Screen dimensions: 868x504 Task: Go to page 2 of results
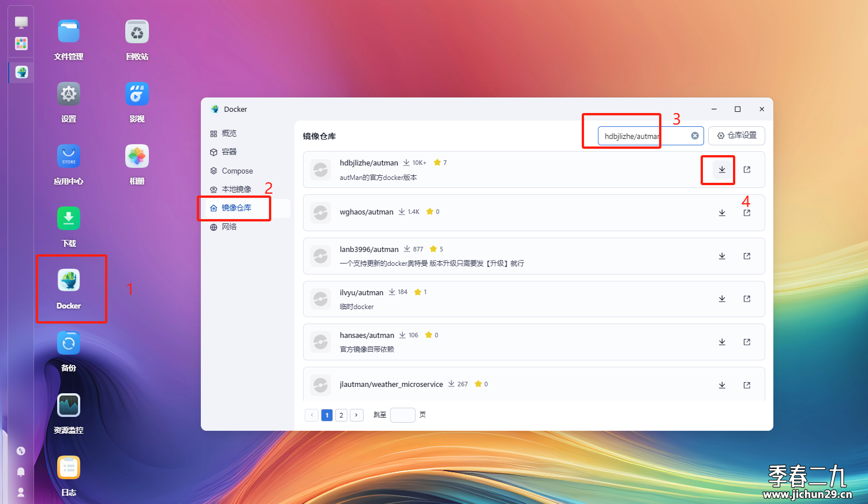pos(341,415)
